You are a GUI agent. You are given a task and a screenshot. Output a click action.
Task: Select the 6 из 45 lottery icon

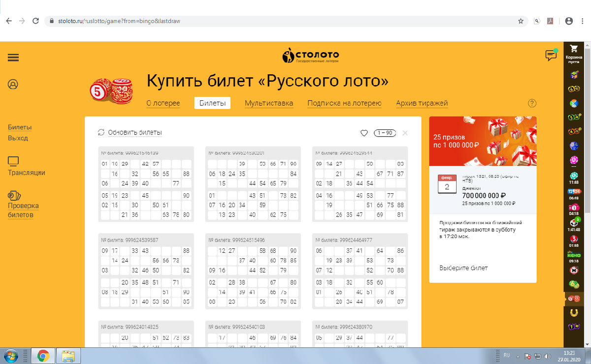(x=574, y=89)
